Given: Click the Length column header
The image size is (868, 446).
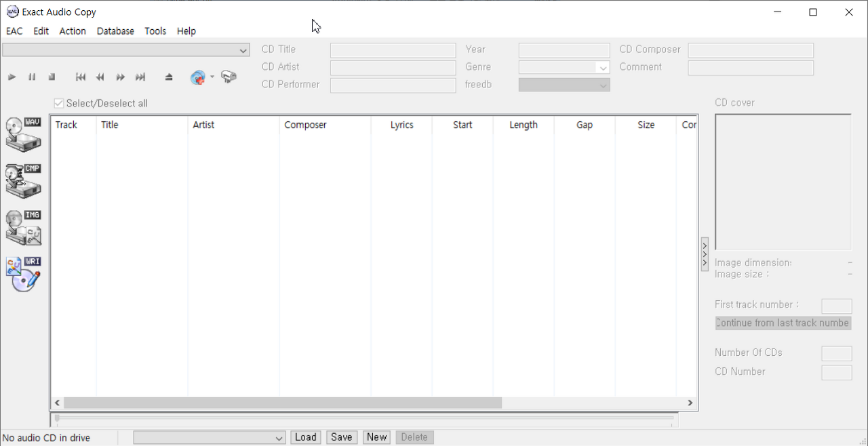Looking at the screenshot, I should coord(524,125).
